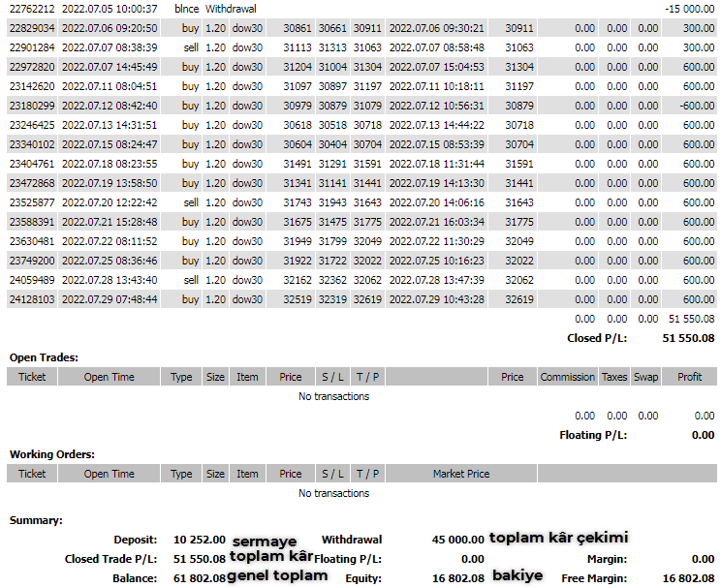Click the Closed P/L label
This screenshot has height=588, width=721.
597,338
